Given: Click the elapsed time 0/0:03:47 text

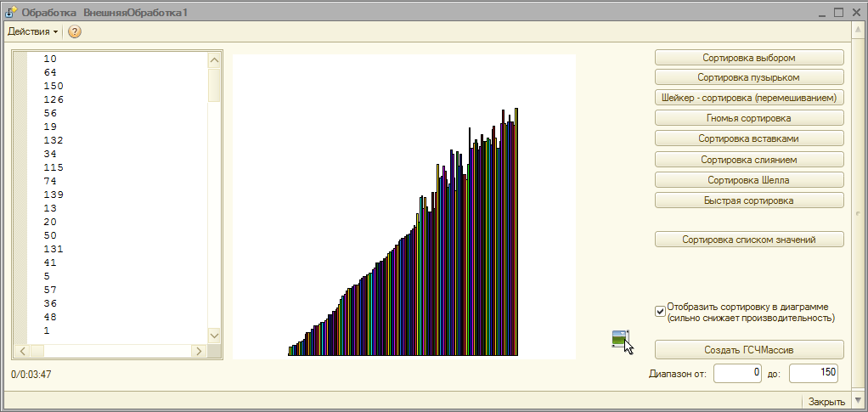Looking at the screenshot, I should click(x=31, y=375).
